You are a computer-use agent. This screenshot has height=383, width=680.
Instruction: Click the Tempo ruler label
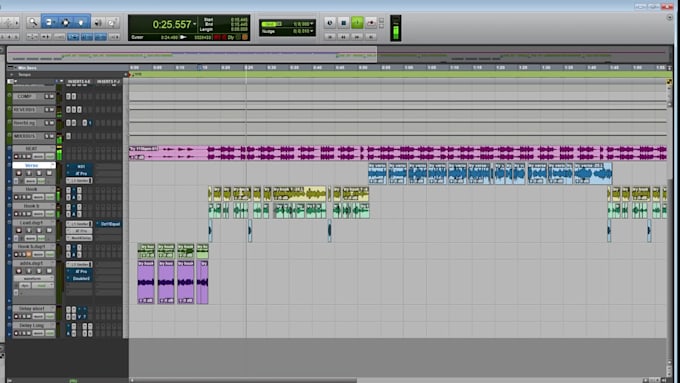[24, 75]
